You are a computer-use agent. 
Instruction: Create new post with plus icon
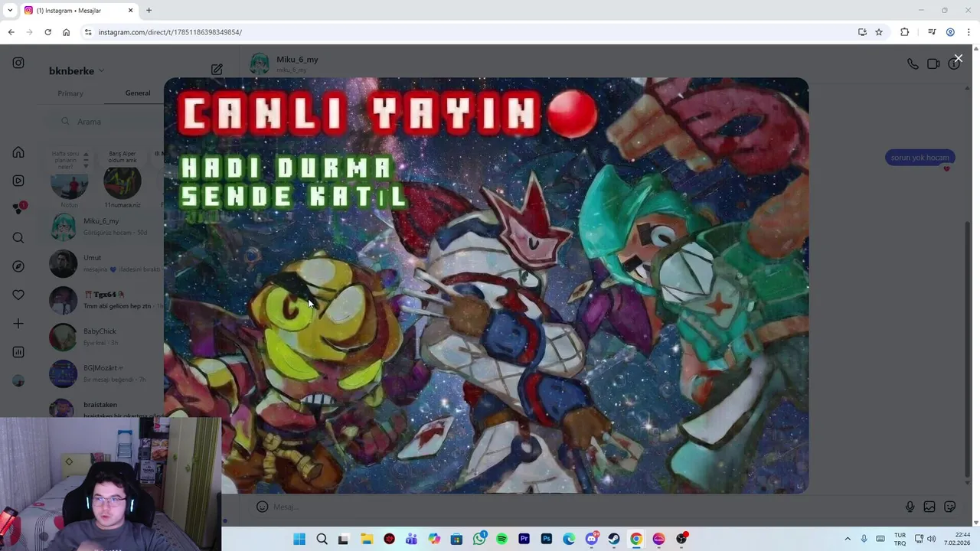click(x=18, y=324)
